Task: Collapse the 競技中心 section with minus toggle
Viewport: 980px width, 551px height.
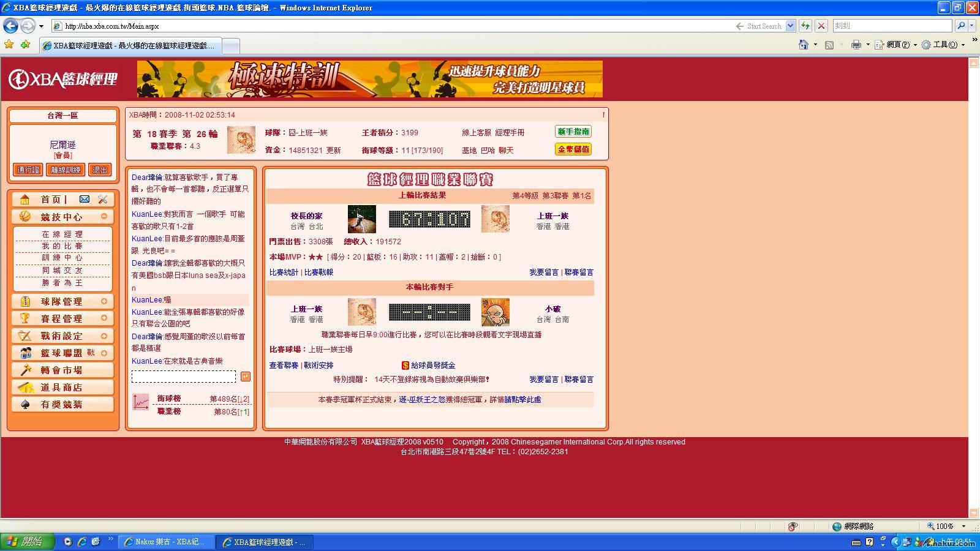Action: click(x=104, y=217)
